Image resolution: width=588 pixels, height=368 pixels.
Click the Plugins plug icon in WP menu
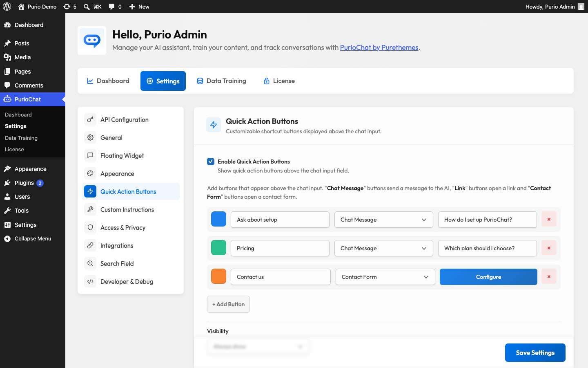point(7,183)
